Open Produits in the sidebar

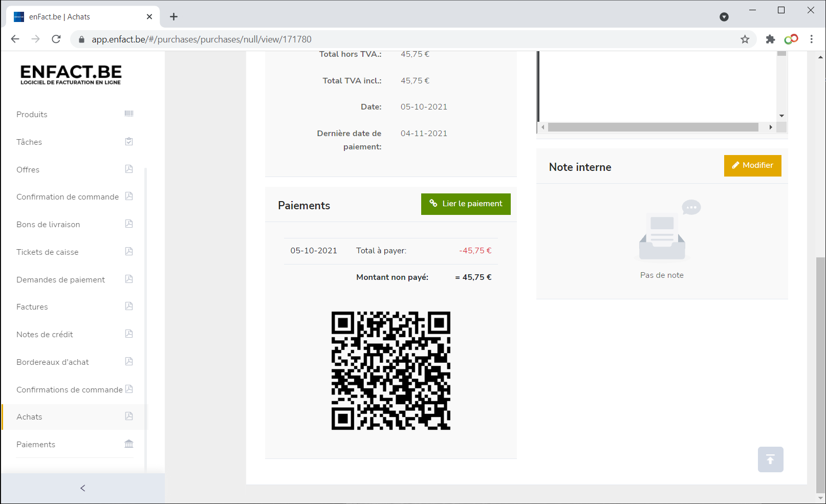pyautogui.click(x=32, y=115)
